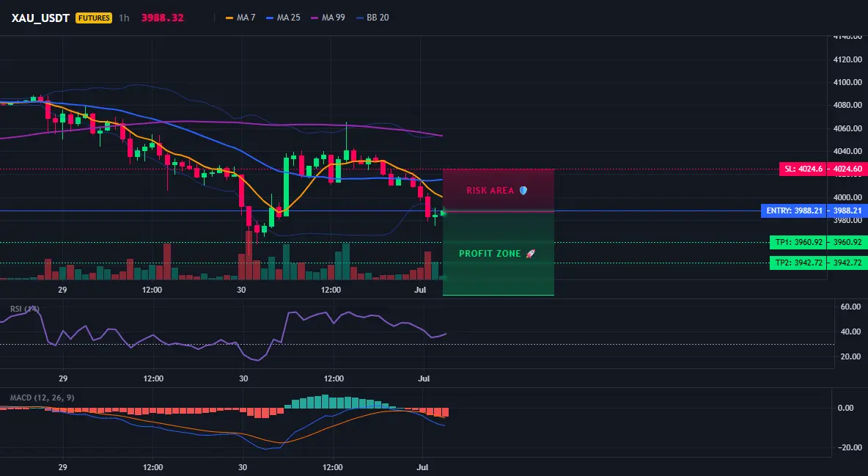Click the blue 3988.21 price tag
Image resolution: width=868 pixels, height=476 pixels.
click(847, 211)
